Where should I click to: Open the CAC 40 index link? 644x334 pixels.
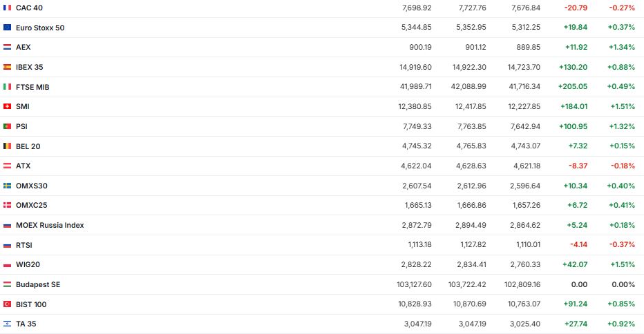click(28, 7)
